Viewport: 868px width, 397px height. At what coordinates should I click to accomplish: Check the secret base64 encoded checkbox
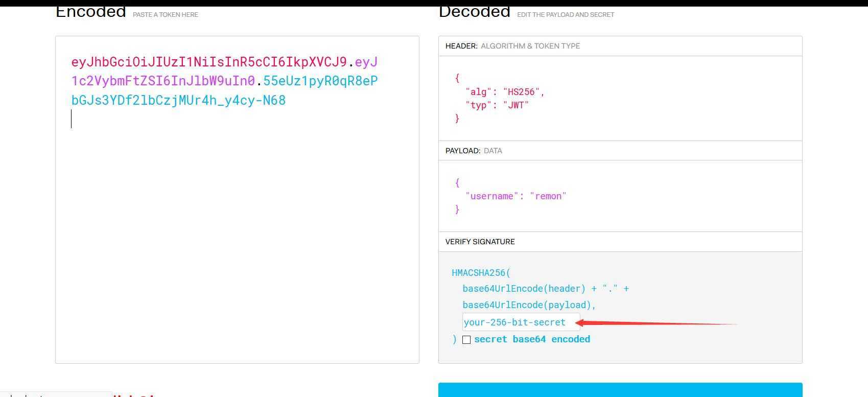[466, 340]
